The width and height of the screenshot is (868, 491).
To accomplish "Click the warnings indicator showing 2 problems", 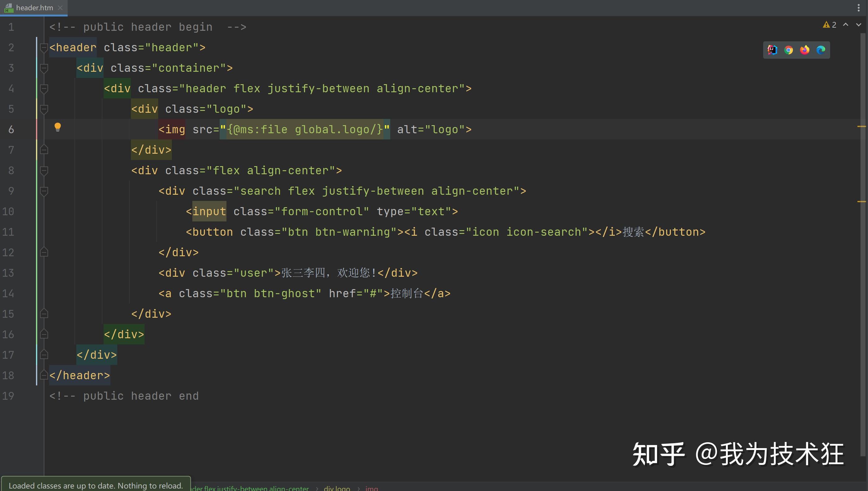I will tap(829, 25).
